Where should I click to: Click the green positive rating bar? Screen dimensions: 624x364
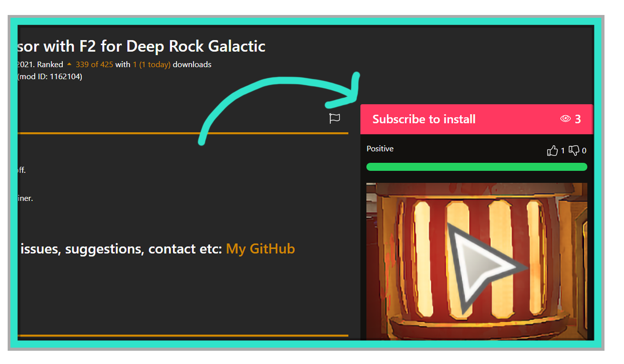(477, 167)
